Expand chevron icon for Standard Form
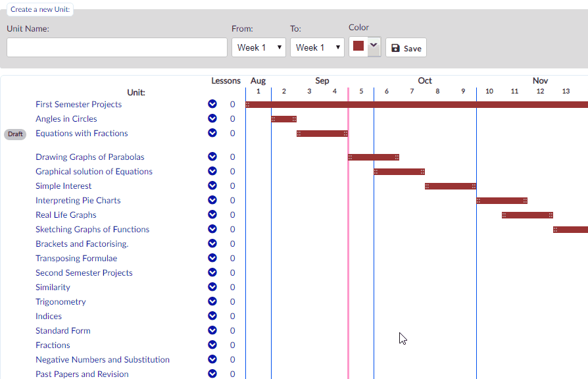This screenshot has width=588, height=379. click(x=212, y=330)
